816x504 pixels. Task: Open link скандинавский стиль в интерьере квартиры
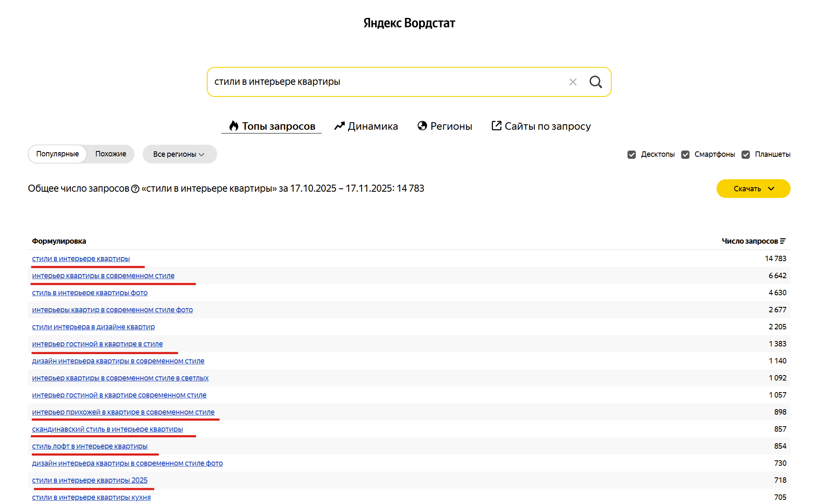(107, 429)
